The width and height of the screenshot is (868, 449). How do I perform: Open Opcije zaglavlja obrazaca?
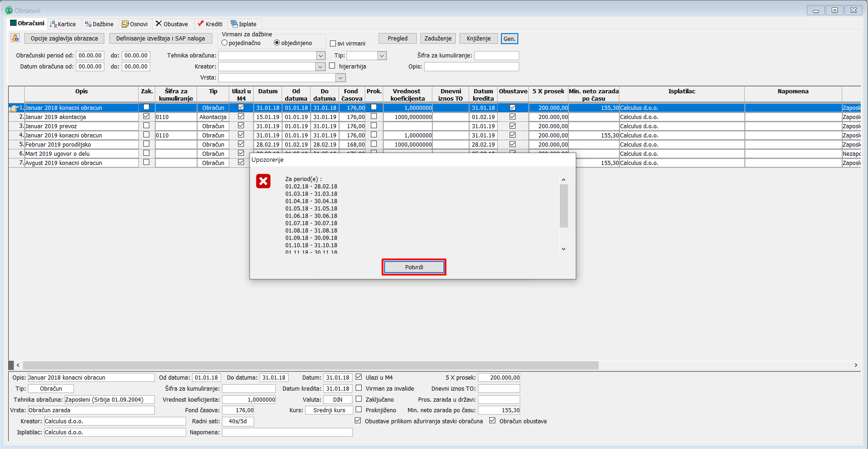64,39
